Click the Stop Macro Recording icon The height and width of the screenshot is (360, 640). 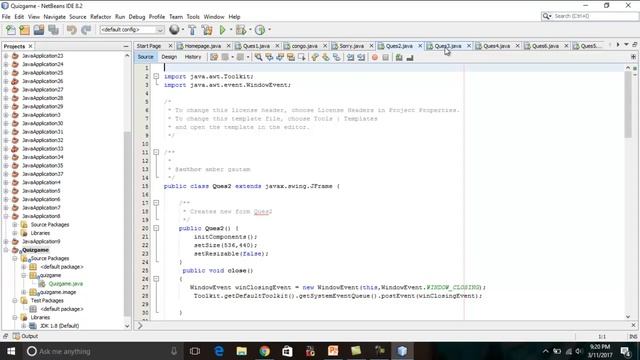click(385, 58)
